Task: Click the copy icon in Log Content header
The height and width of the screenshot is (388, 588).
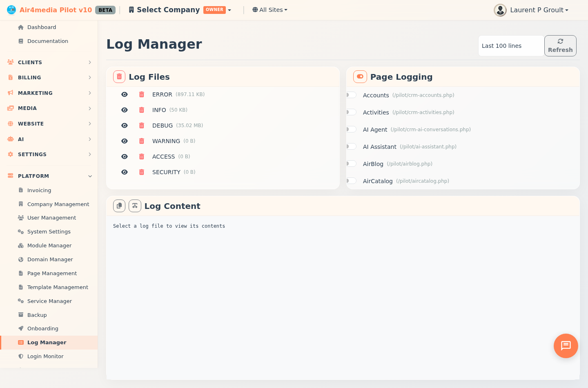Action: pyautogui.click(x=119, y=206)
